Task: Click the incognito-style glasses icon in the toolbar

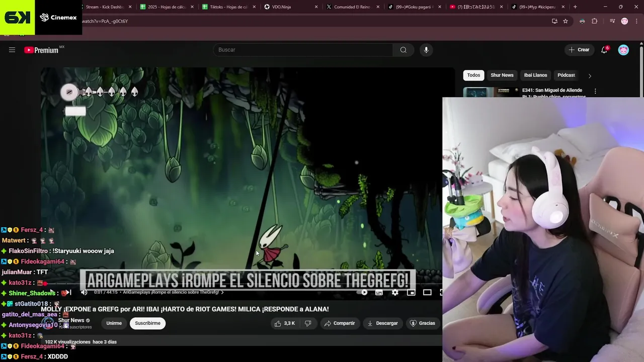Action: coord(582,21)
